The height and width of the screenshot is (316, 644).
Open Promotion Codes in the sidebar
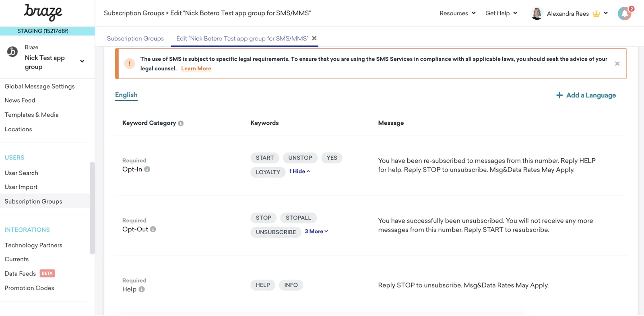pos(29,288)
